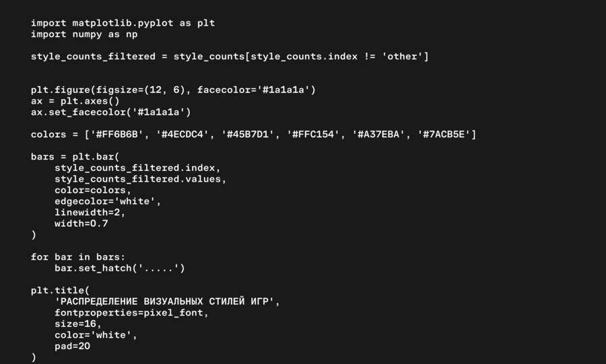Click the 'width=0.7' argument line
606x364 pixels.
[x=81, y=223]
